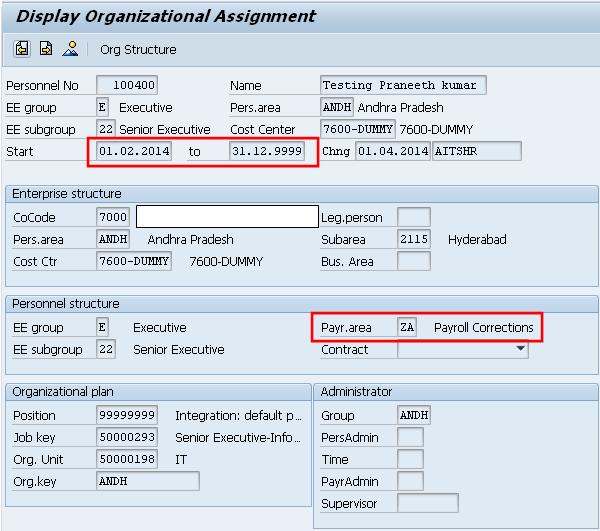Select the Job key field 50000293
The width and height of the screenshot is (600, 531).
click(127, 437)
